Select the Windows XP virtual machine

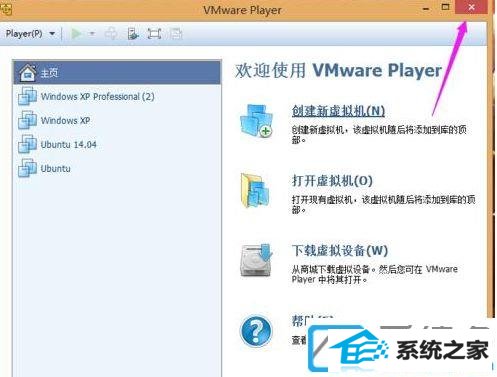117,120
